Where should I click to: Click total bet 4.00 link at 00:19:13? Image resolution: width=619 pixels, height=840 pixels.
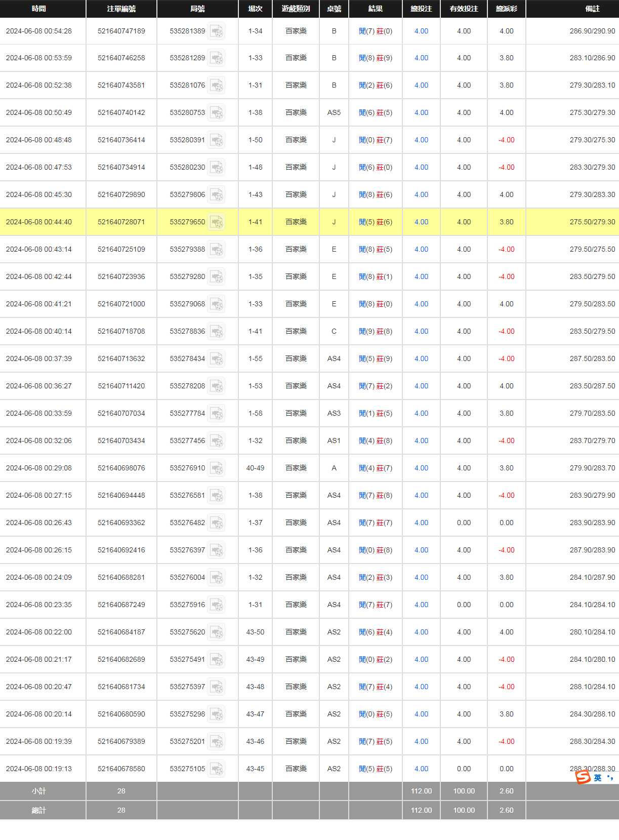tap(421, 769)
